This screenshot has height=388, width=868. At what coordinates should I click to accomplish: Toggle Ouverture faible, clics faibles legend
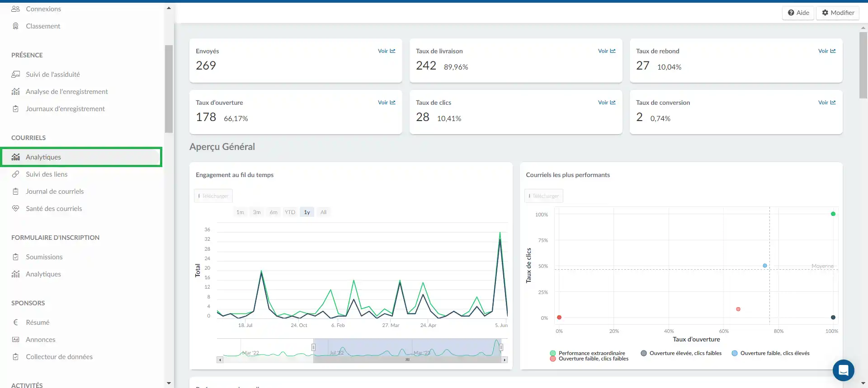[589, 359]
